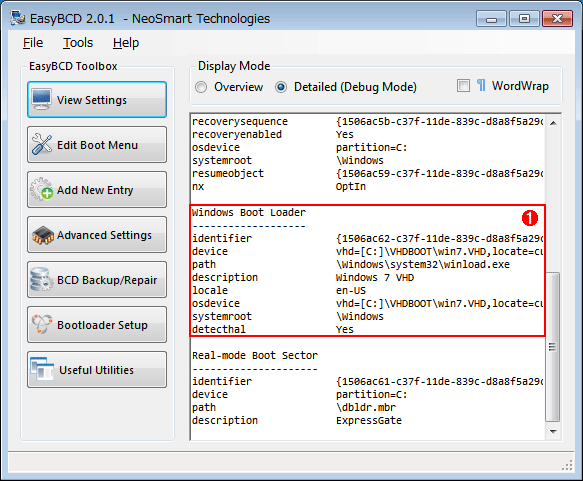The width and height of the screenshot is (583, 481).
Task: Open Bootloader Setup
Action: click(x=97, y=325)
